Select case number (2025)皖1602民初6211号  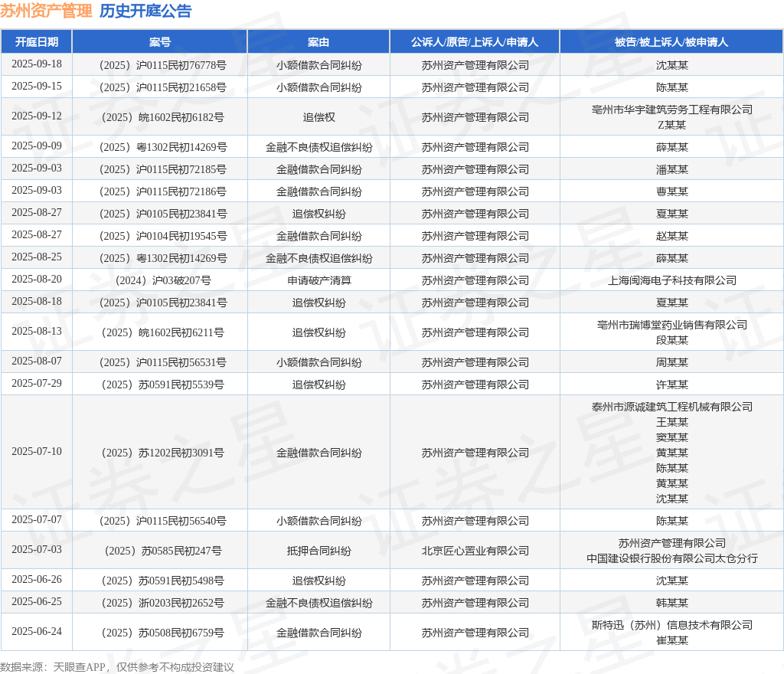162,332
